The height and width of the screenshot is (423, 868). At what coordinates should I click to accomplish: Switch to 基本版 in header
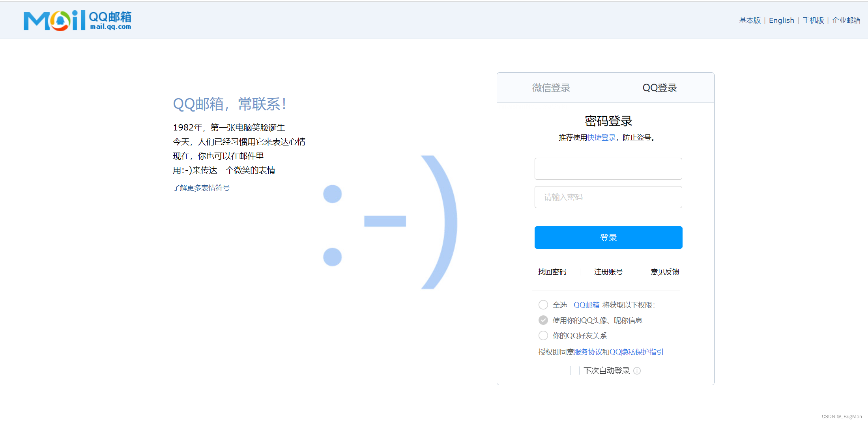coord(750,20)
